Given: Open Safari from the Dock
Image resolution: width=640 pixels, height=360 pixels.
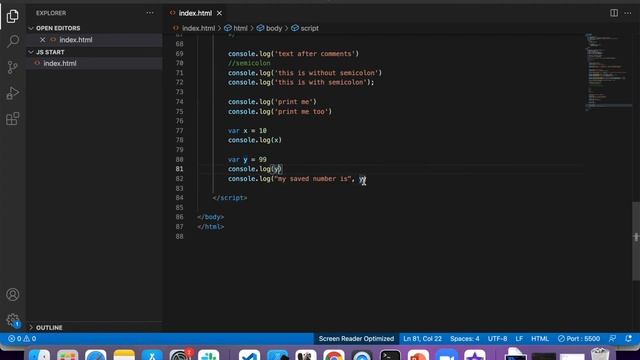Looking at the screenshot, I should pos(96,355).
